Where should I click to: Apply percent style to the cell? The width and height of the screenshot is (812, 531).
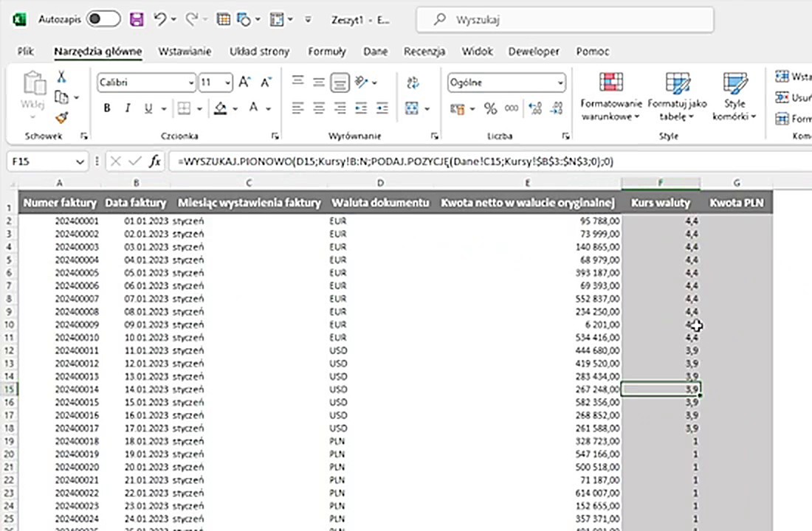[490, 108]
